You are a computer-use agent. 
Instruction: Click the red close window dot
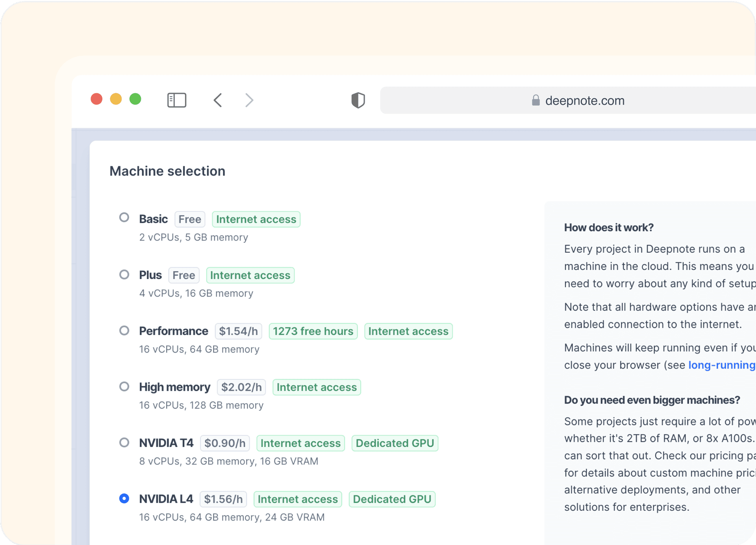pos(96,99)
